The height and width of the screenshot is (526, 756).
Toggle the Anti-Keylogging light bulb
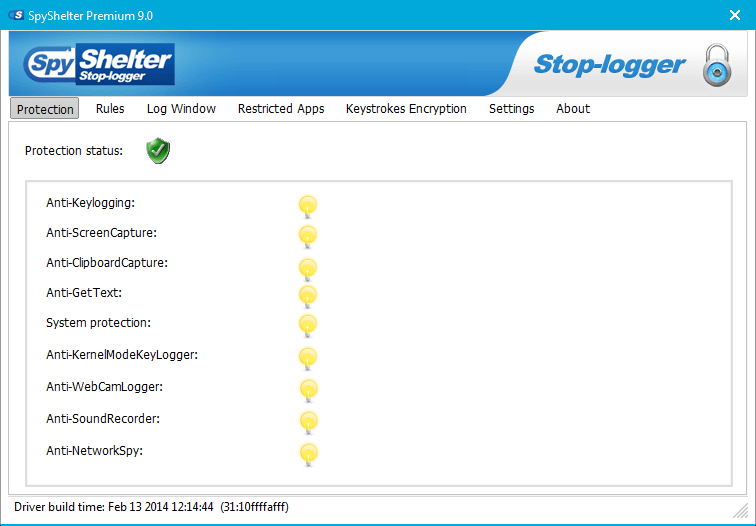[308, 206]
